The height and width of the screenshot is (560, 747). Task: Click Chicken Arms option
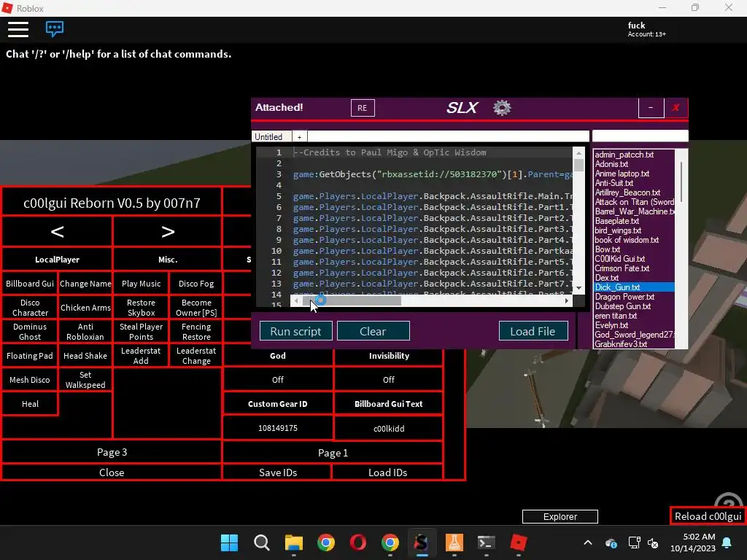tap(85, 308)
